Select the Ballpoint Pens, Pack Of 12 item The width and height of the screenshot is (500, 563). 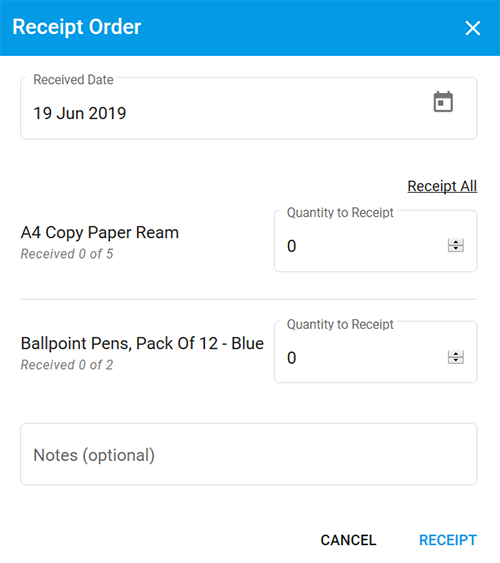click(142, 344)
